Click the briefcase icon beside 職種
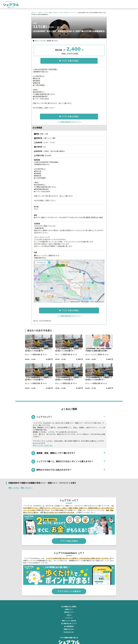 tap(35, 134)
